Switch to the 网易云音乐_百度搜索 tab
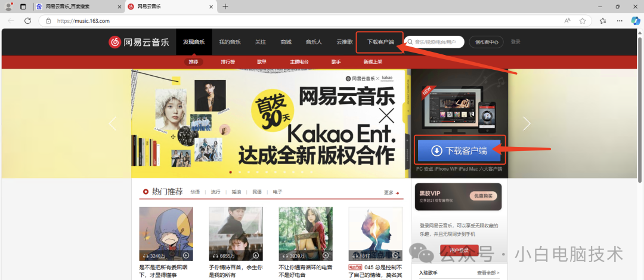 tap(78, 7)
